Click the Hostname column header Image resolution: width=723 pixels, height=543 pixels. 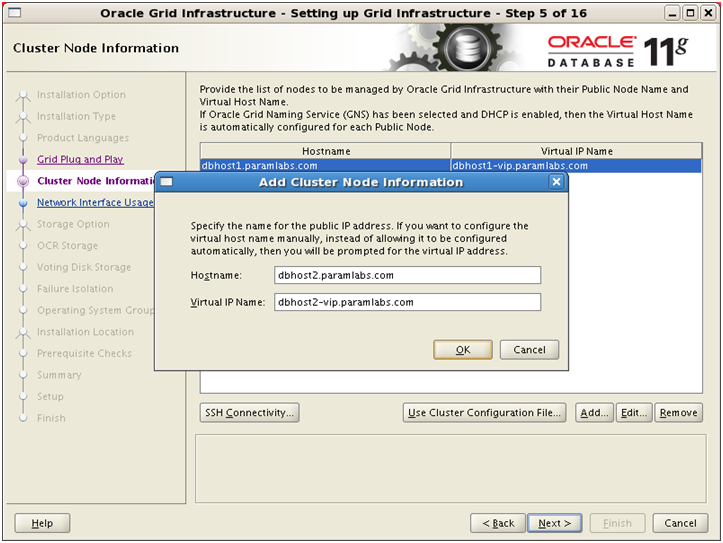click(x=326, y=151)
